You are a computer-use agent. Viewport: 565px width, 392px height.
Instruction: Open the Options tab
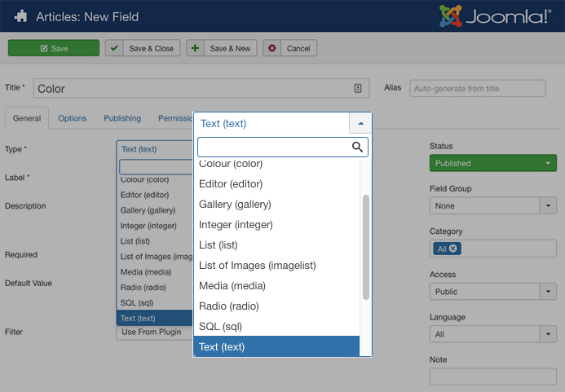(x=72, y=118)
